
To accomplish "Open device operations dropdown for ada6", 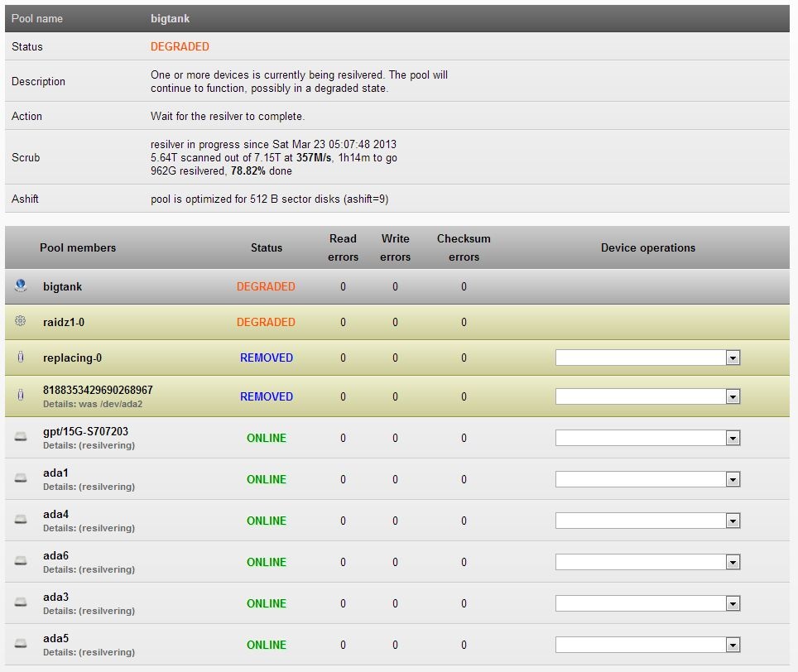I will click(647, 562).
